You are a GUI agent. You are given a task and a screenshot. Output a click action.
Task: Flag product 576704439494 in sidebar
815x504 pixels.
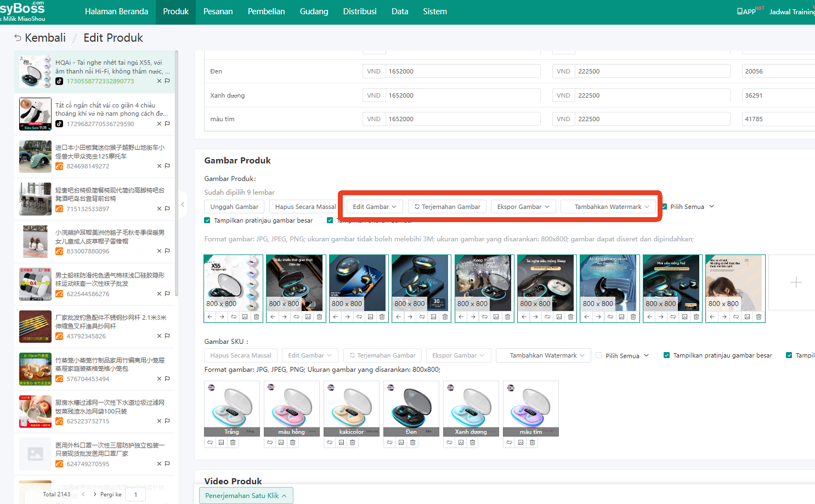click(167, 378)
